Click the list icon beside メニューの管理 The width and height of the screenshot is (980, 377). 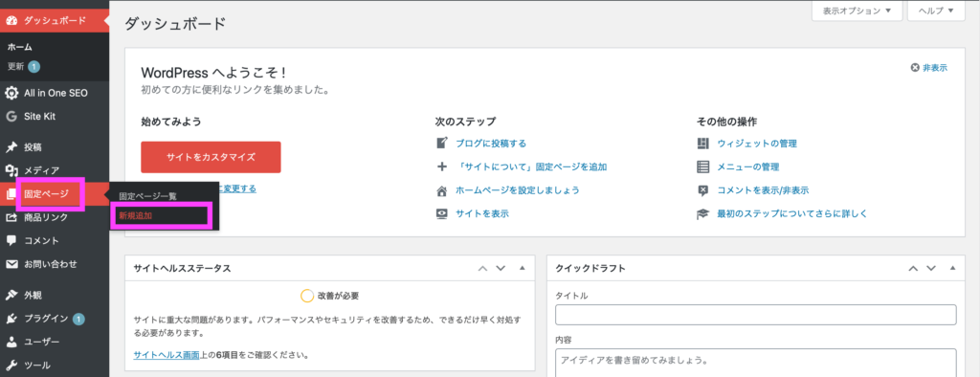tap(703, 166)
